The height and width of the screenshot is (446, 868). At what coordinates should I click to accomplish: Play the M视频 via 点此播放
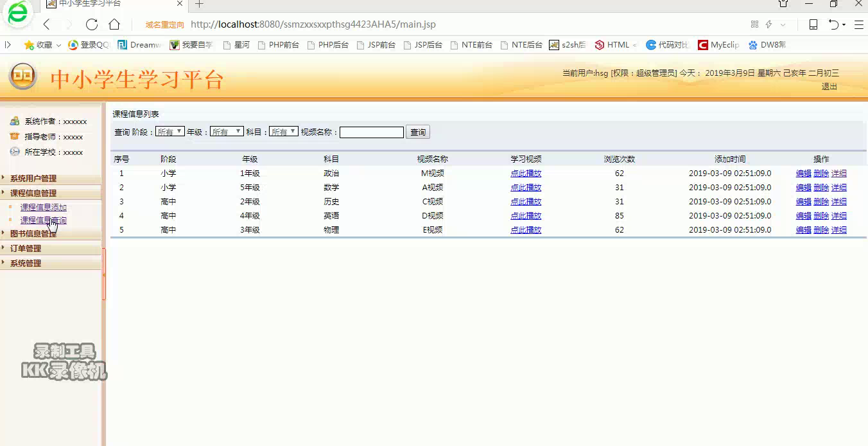pos(526,174)
